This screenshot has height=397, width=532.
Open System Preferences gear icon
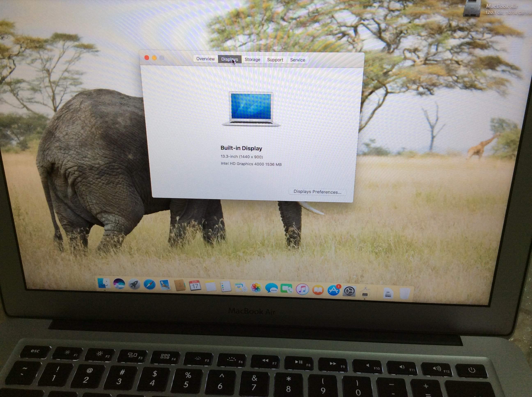point(349,291)
